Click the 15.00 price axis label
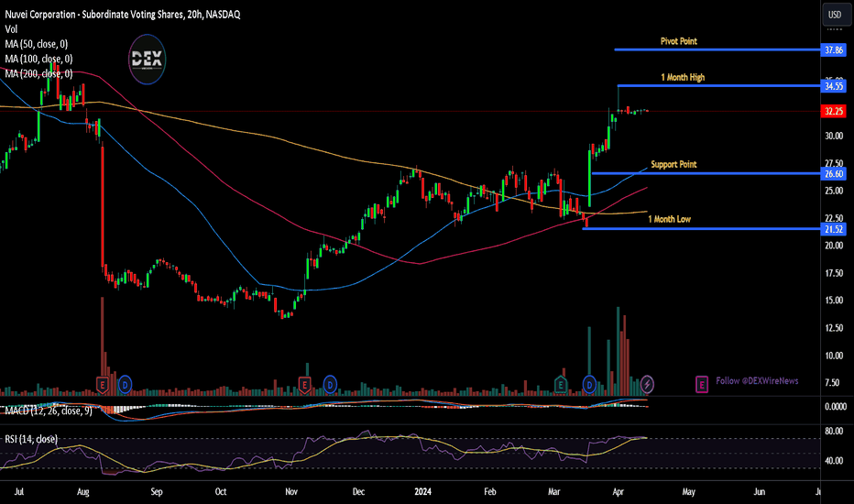Viewport: 854px width, 504px height. pyautogui.click(x=834, y=301)
